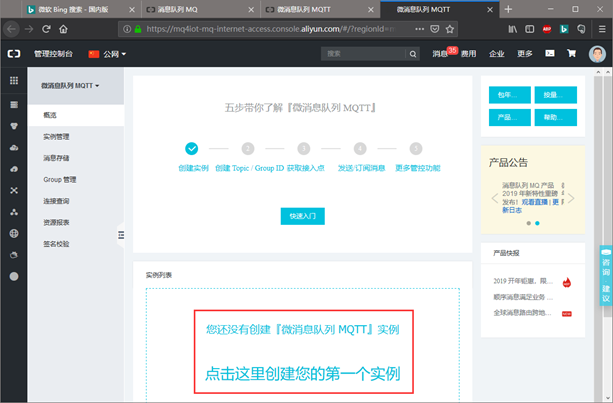Click the green padlock in the address bar

click(138, 29)
